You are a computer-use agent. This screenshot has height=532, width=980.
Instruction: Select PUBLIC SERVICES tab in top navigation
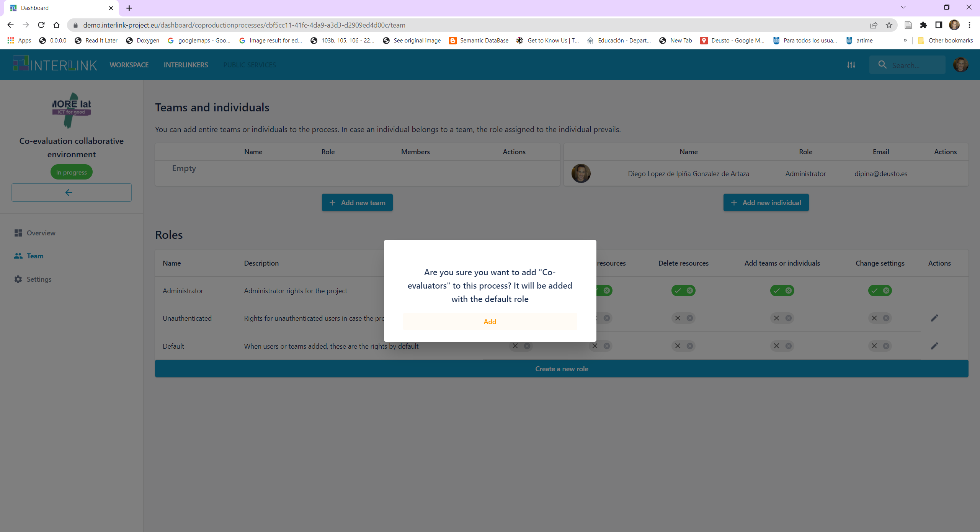coord(249,64)
